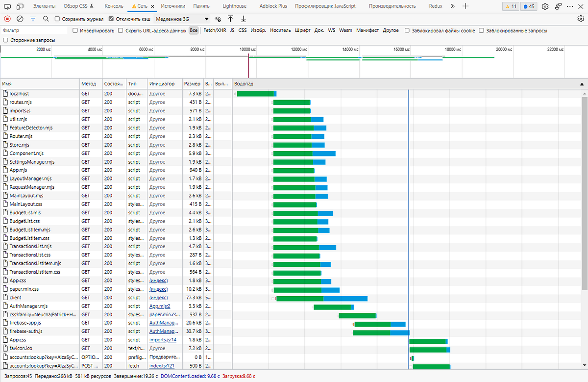Toggle Водопад column sort arrow
The height and width of the screenshot is (382, 588).
(x=582, y=84)
